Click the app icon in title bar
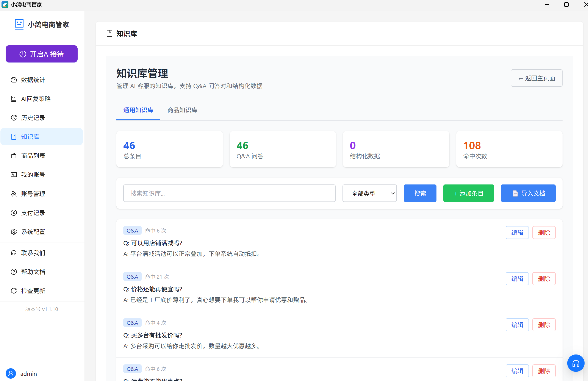Viewport: 588px width, 381px height. pos(5,5)
